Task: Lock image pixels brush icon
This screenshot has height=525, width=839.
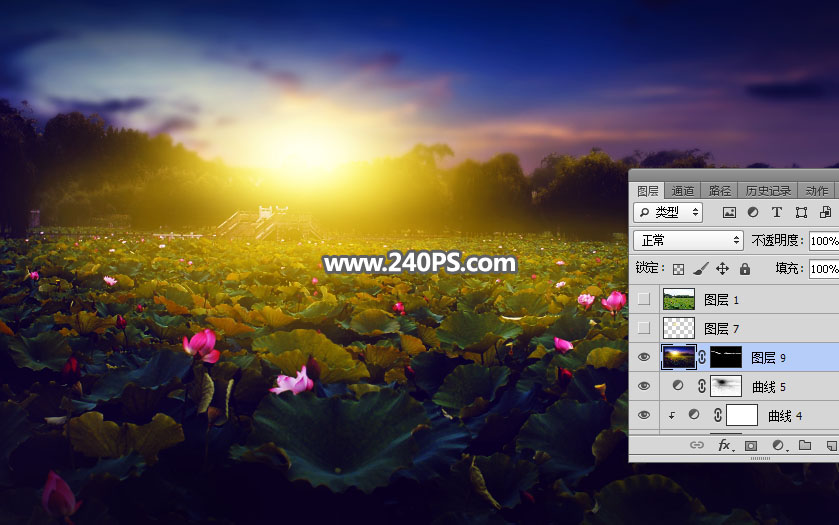Action: (x=700, y=269)
